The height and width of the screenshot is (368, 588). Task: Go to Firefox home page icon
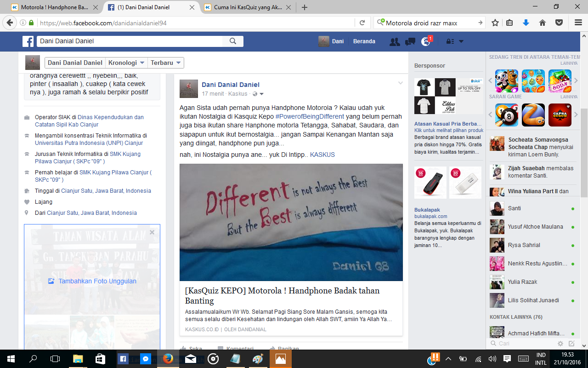pos(543,23)
